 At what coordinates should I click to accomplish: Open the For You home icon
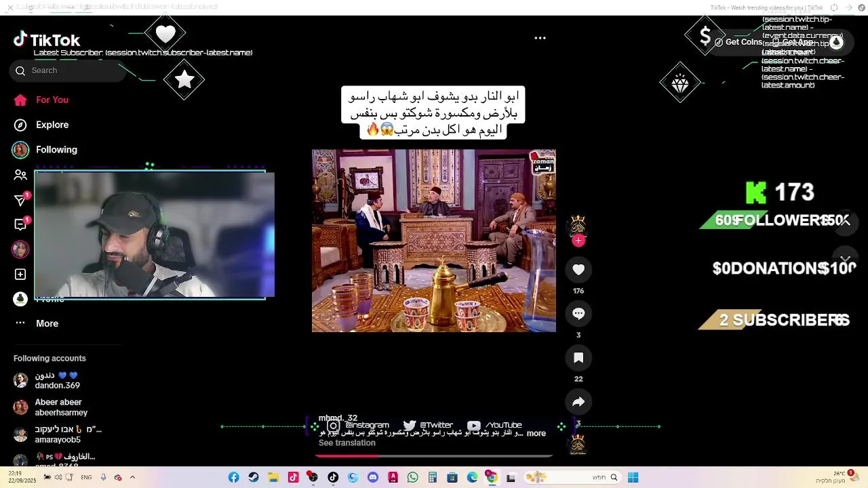point(20,100)
